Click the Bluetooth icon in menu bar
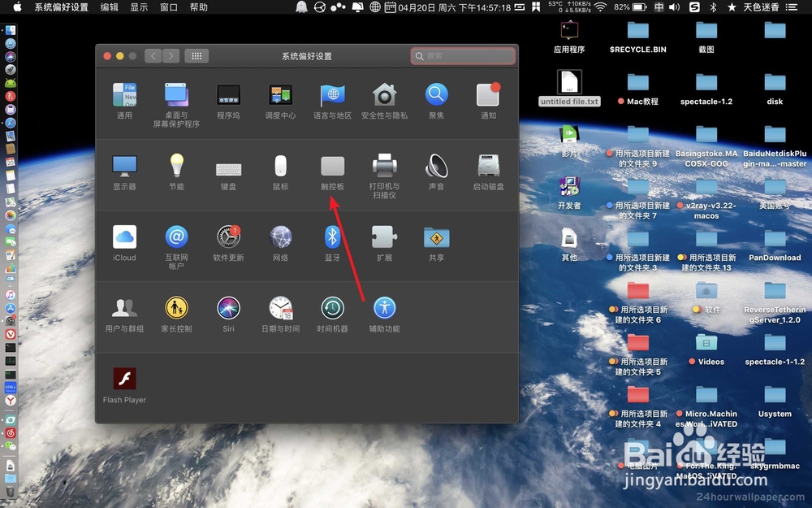 [713, 7]
